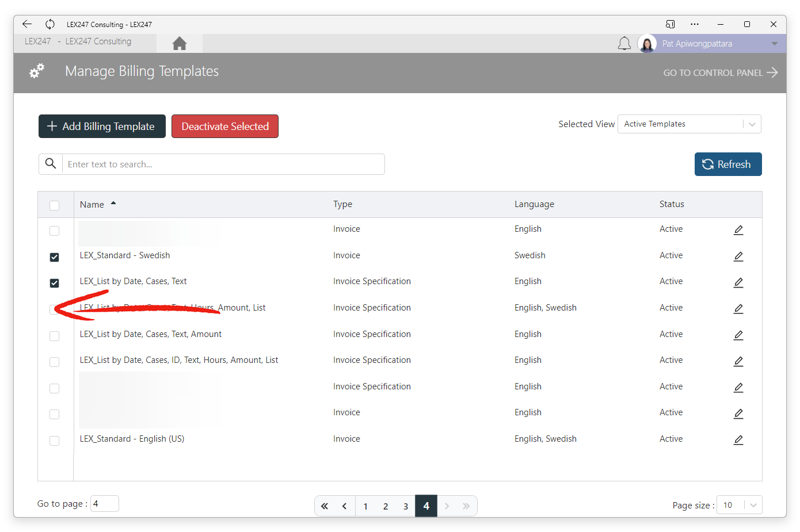
Task: Sort by Language column header
Action: coord(534,204)
